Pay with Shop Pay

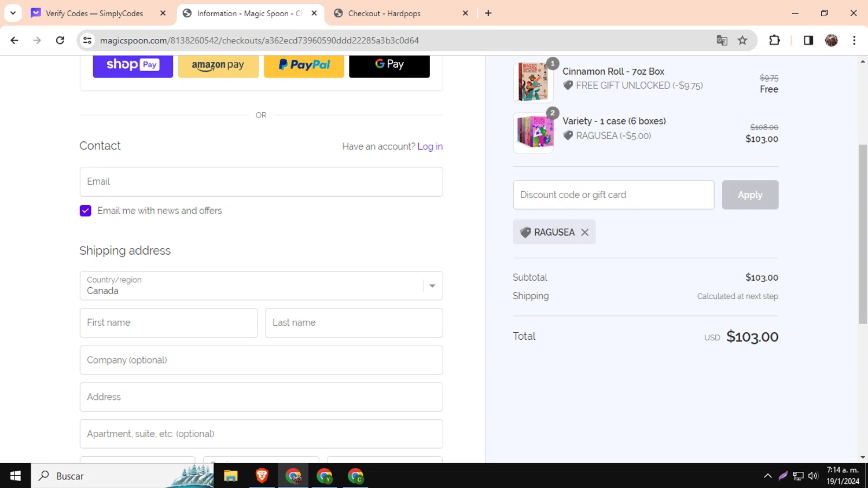(133, 65)
